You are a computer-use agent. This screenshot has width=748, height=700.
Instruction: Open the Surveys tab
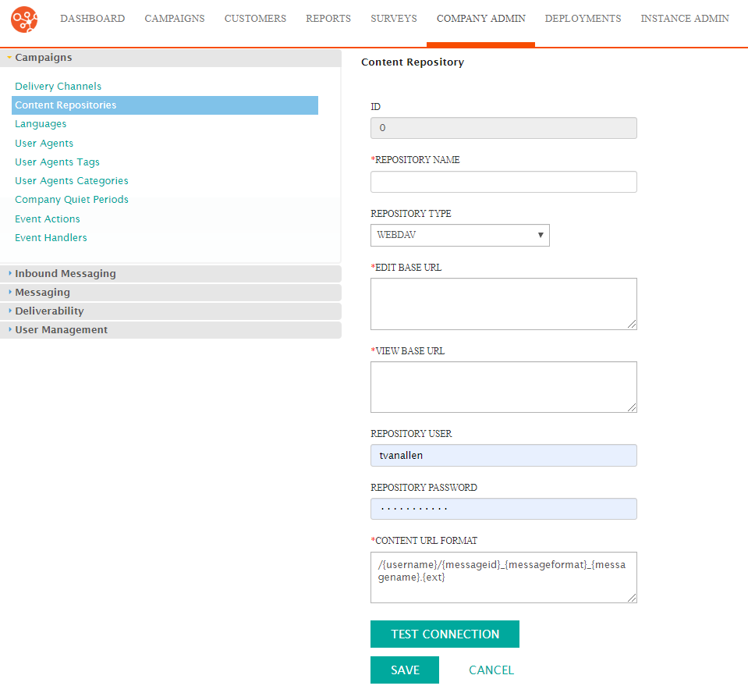click(394, 19)
